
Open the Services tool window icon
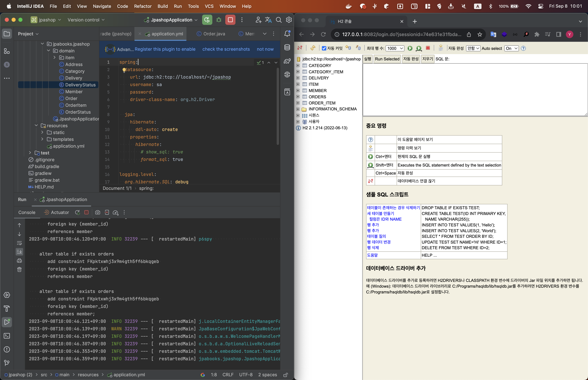click(x=7, y=295)
